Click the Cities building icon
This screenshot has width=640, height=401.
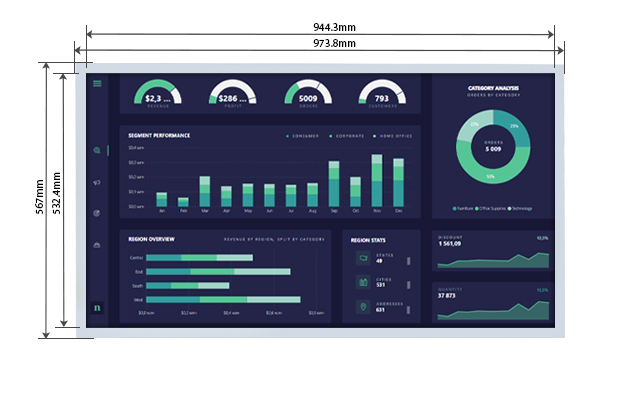click(x=363, y=282)
